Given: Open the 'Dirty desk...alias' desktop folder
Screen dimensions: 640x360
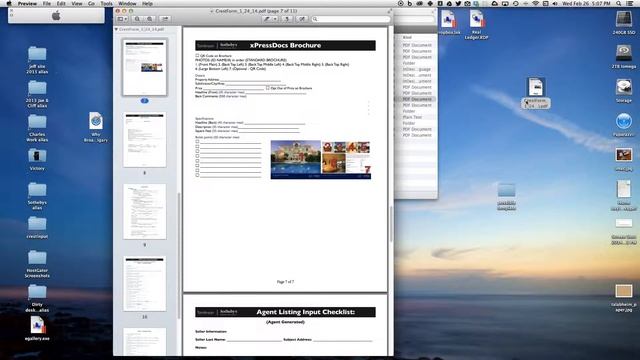Looking at the screenshot, I should point(37,298).
